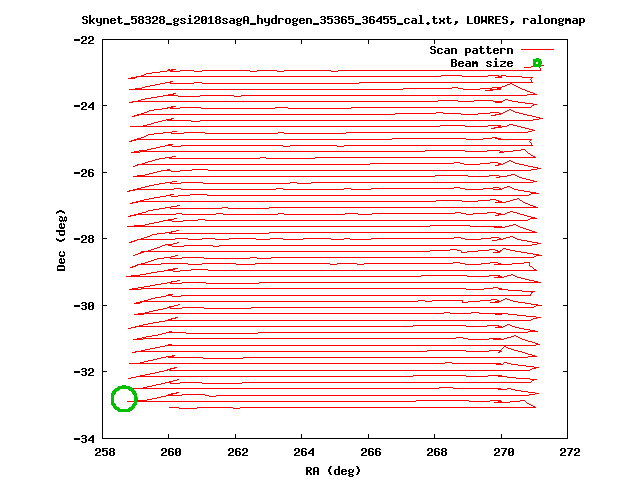This screenshot has width=640, height=480.
Task: Click the x-axis tick label 268
Action: click(x=437, y=452)
